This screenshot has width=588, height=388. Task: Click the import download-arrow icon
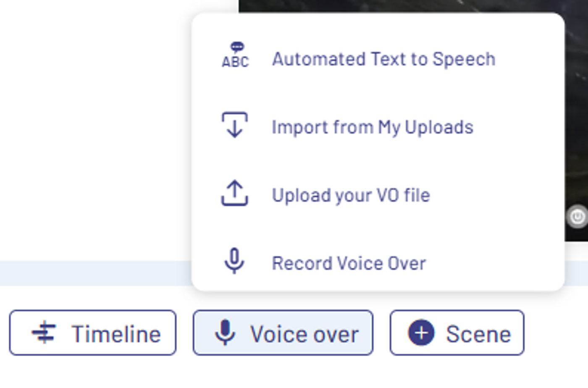(235, 125)
